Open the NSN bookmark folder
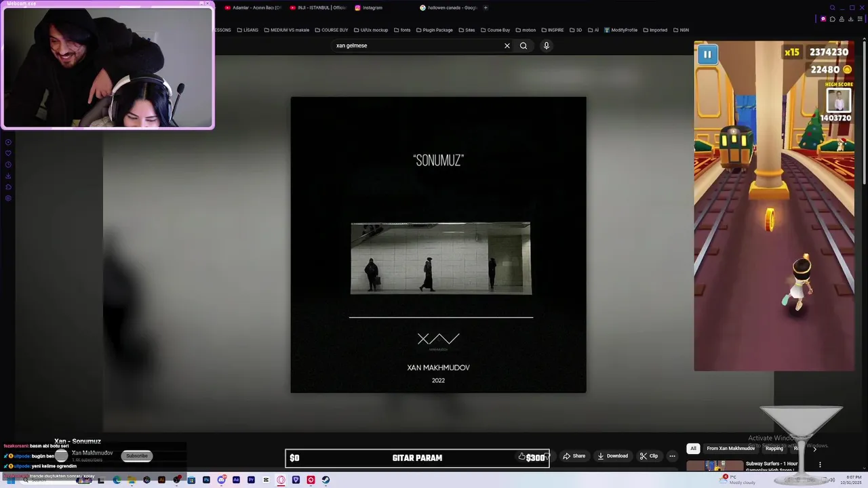This screenshot has height=488, width=868. point(680,30)
